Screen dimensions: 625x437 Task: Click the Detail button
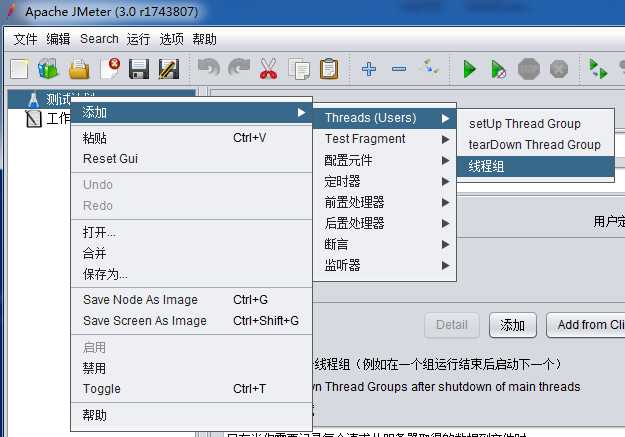click(x=452, y=325)
